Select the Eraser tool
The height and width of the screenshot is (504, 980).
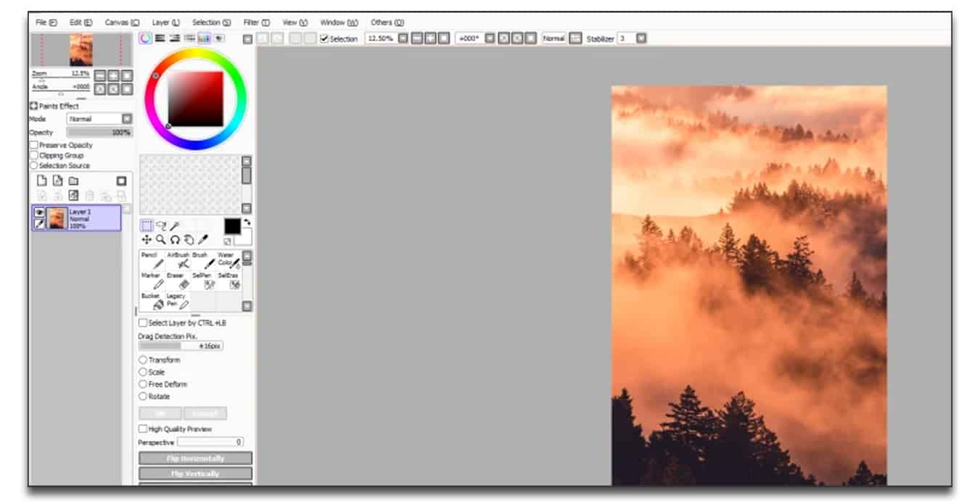point(178,281)
